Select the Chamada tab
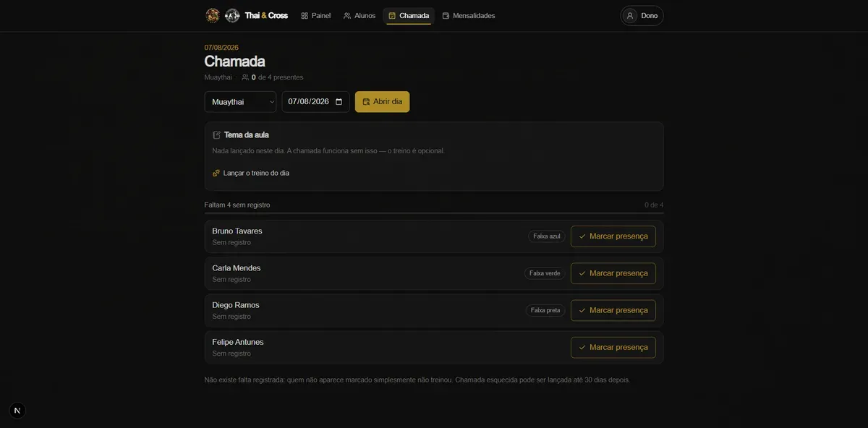 [409, 15]
